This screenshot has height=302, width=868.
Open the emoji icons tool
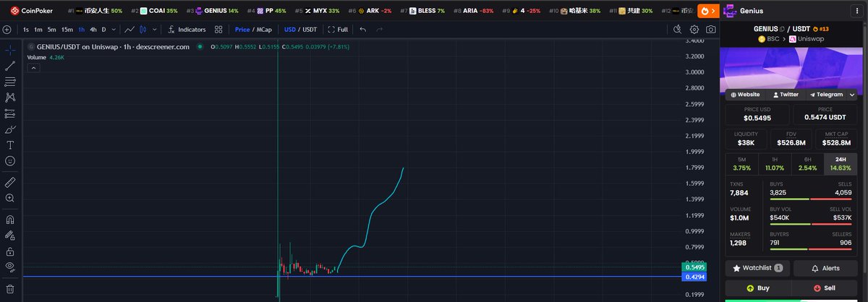click(x=10, y=161)
